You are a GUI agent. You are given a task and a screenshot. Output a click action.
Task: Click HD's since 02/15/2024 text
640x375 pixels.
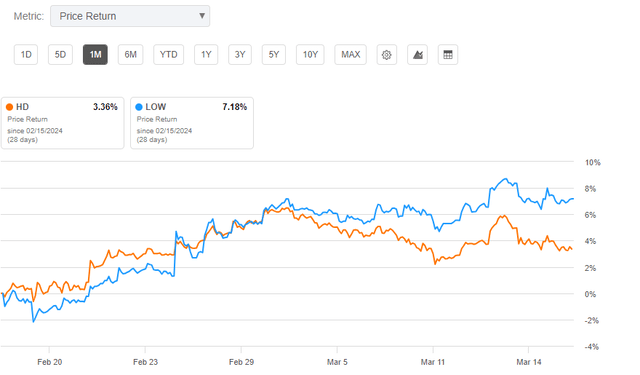point(35,131)
